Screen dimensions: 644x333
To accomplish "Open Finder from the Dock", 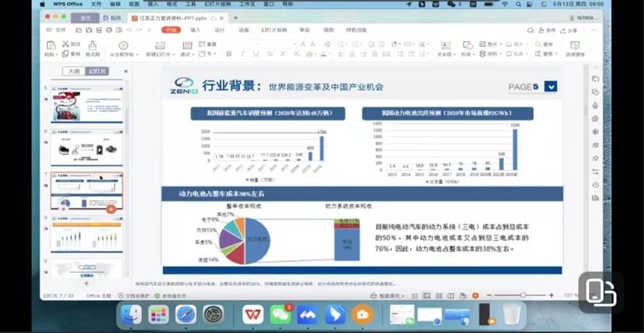I will (x=131, y=315).
